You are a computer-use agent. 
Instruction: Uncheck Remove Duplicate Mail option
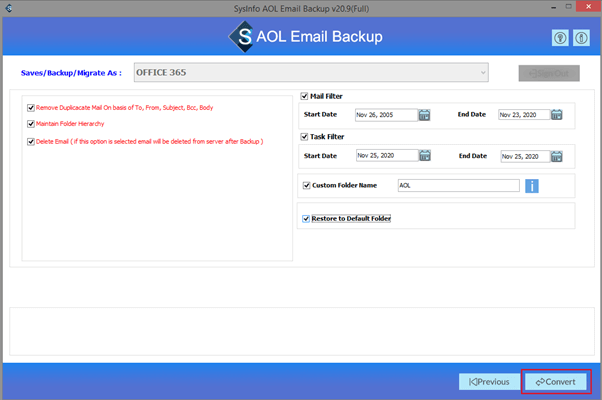point(31,108)
